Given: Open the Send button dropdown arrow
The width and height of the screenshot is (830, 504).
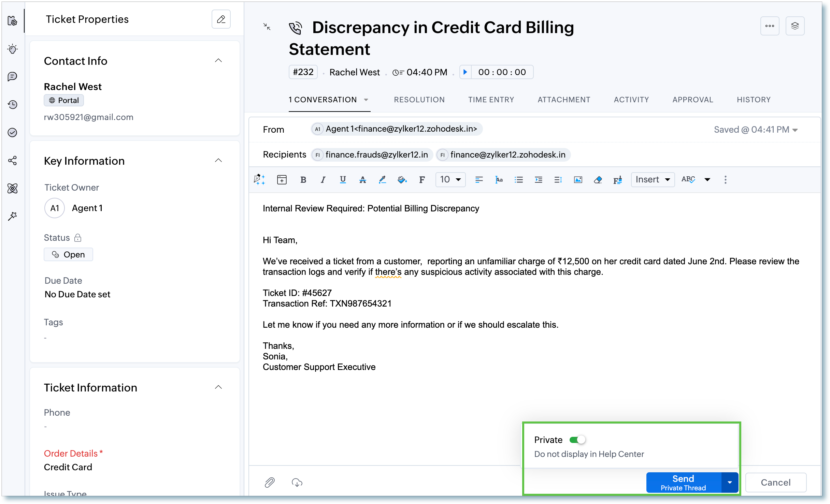Looking at the screenshot, I should (x=730, y=482).
